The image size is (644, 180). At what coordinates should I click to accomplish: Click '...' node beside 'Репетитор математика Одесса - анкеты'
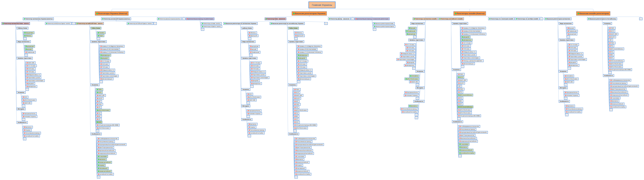[73, 23]
